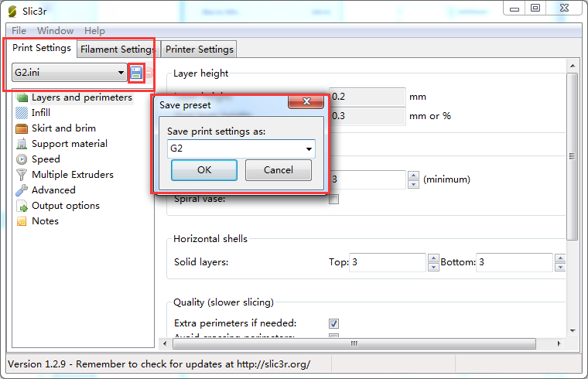Image resolution: width=588 pixels, height=379 pixels.
Task: Click the Bottom solid layers field
Action: pos(514,262)
